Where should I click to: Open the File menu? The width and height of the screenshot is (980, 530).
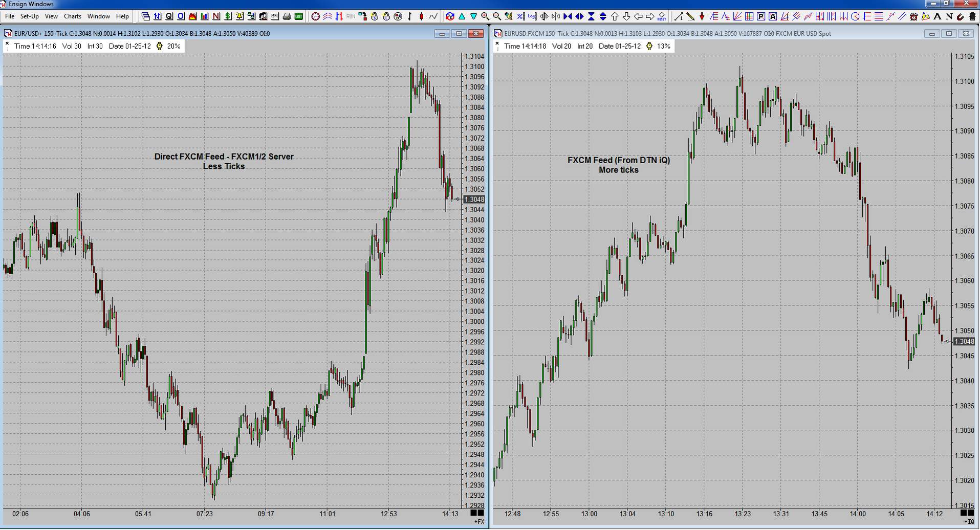(x=9, y=16)
